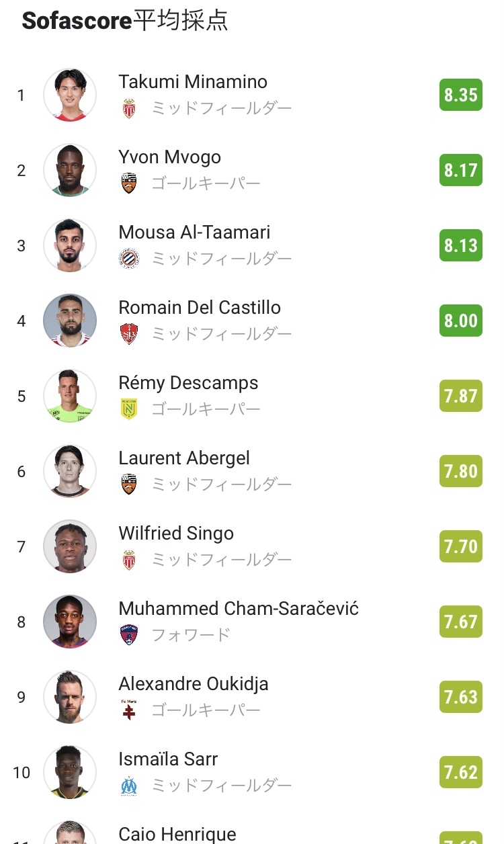Screen dimensions: 504x844
Task: Tap the Brest crest under Romain Del Castillo
Action: coord(129,334)
